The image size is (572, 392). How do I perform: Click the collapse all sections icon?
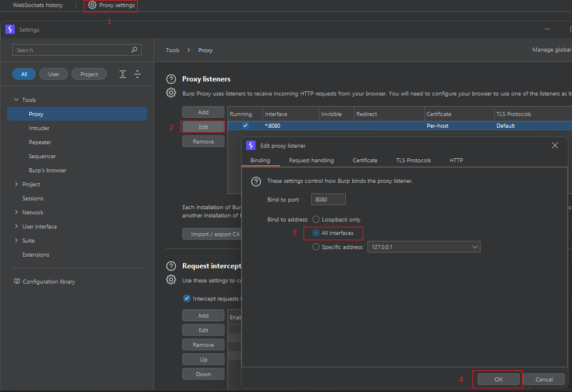(x=137, y=74)
